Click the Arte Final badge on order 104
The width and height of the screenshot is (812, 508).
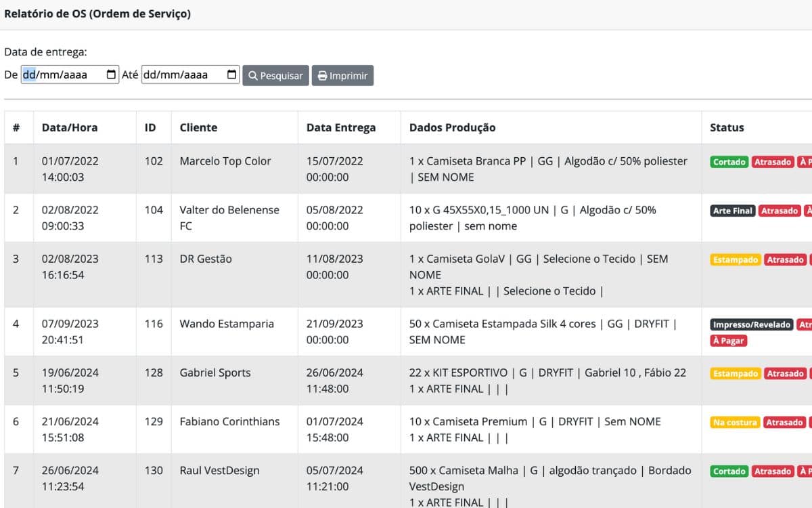click(732, 211)
